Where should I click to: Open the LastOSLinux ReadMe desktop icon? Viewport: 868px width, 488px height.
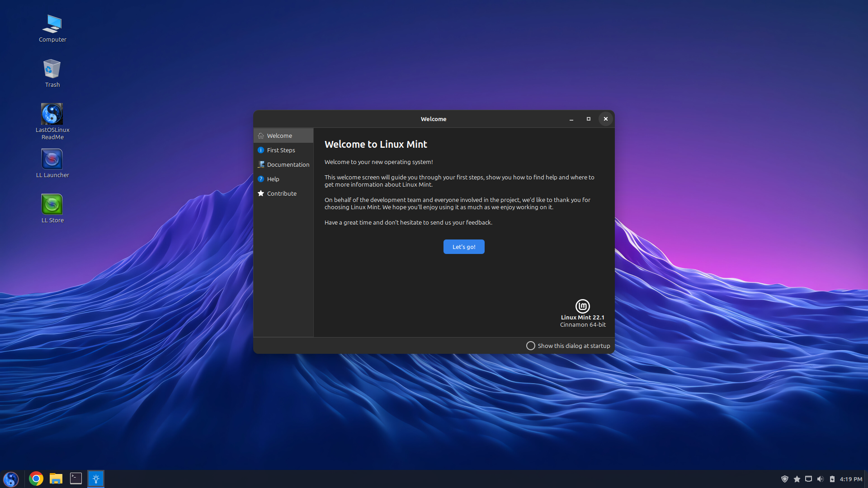point(52,122)
